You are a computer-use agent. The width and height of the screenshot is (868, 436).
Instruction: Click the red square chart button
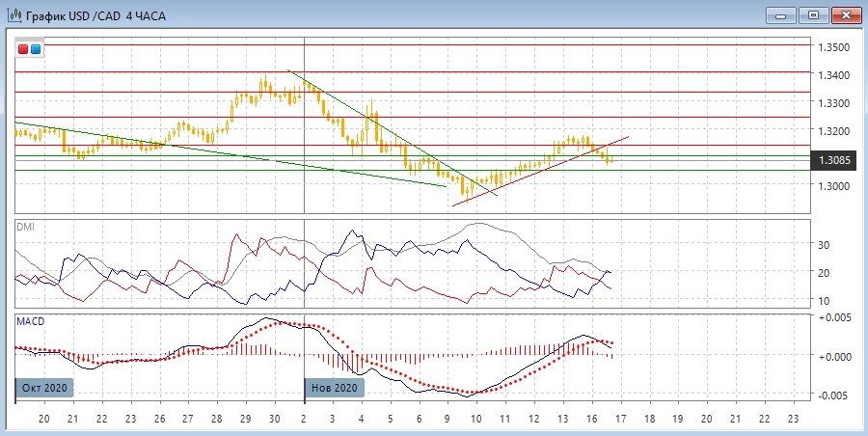pyautogui.click(x=23, y=48)
